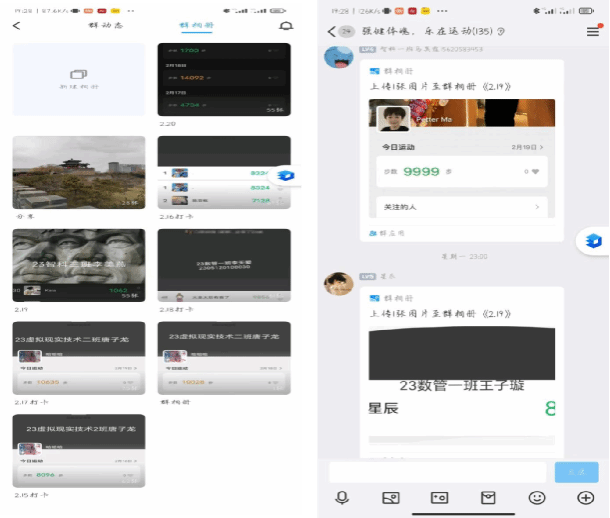This screenshot has width=610, height=518.
Task: Like the 9999 steps with heart icon
Action: tap(536, 172)
